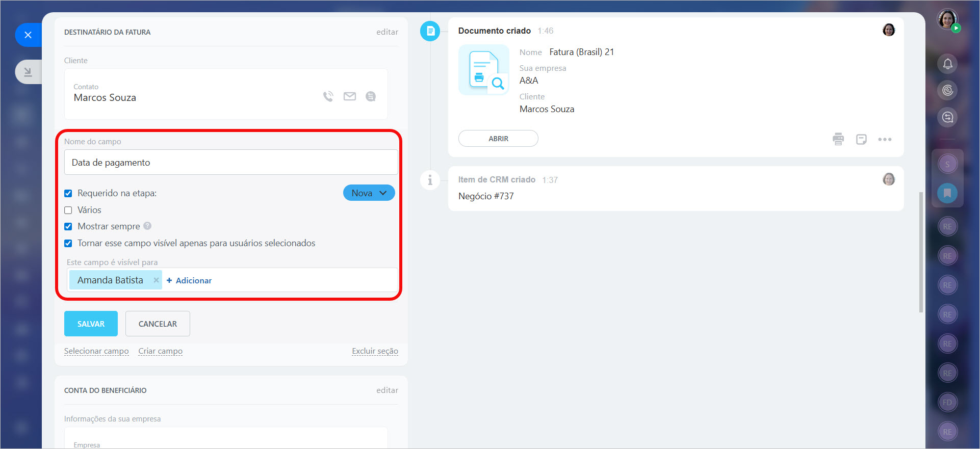Open the spiral assistant icon in sidebar
This screenshot has height=449, width=980.
point(947,90)
